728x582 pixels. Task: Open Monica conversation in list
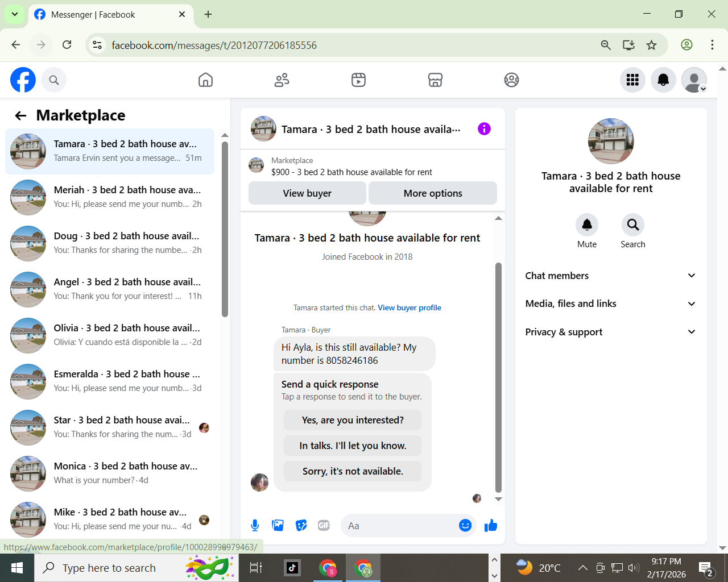[x=110, y=473]
